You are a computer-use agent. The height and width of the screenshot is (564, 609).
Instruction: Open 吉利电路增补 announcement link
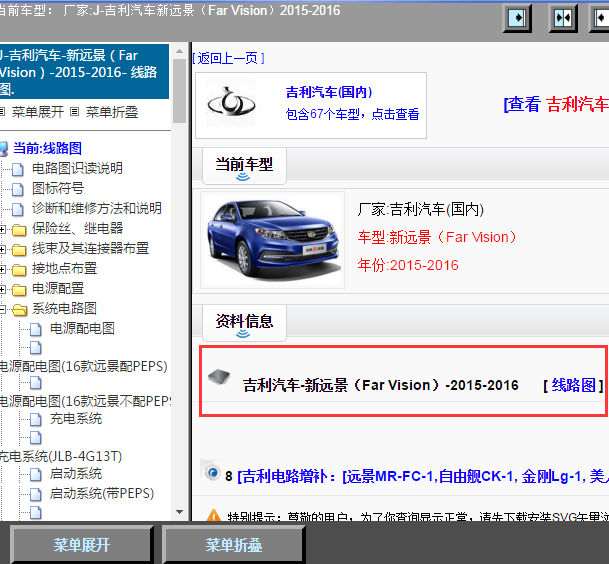coord(423,476)
